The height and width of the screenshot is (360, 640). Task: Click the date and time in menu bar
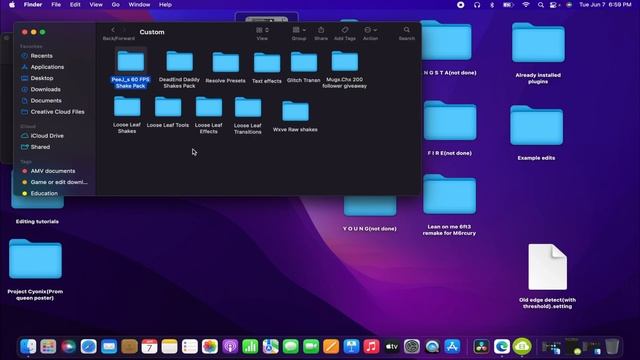[605, 5]
